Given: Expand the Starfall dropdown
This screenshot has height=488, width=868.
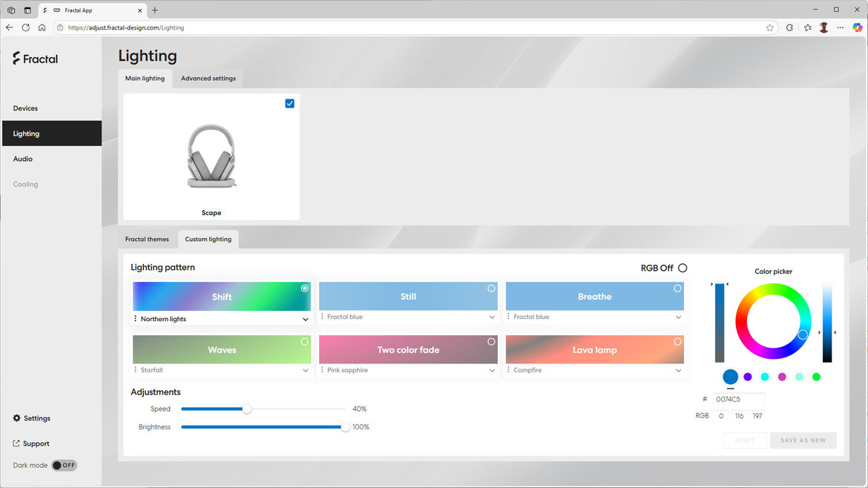Looking at the screenshot, I should point(305,370).
